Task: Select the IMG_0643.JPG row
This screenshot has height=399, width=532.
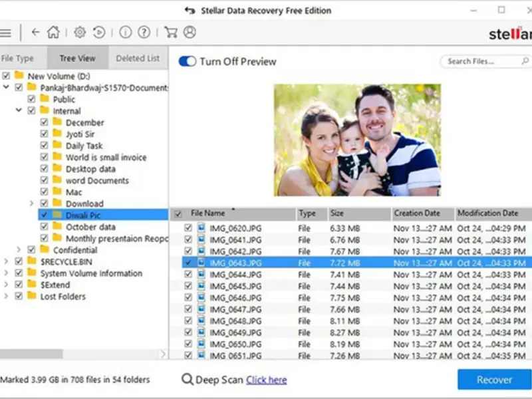Action: 357,263
